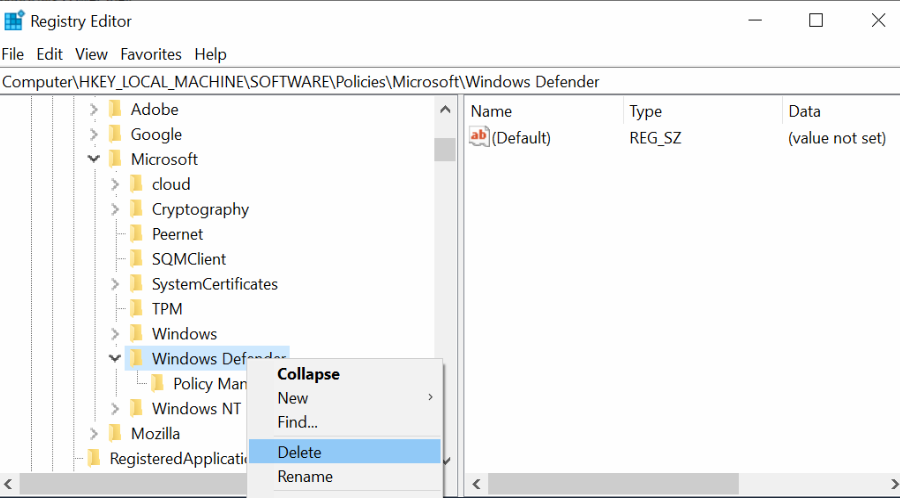Select the (Default) value name
900x500 pixels.
pos(521,138)
